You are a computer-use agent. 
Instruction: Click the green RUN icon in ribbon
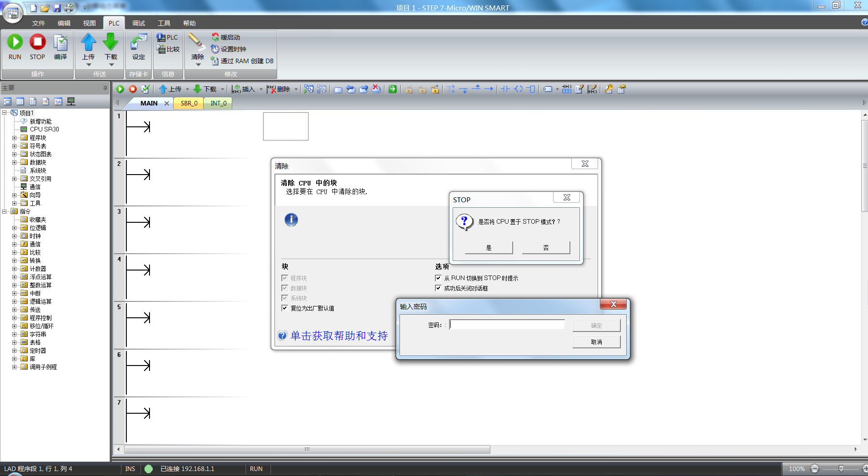[x=15, y=42]
